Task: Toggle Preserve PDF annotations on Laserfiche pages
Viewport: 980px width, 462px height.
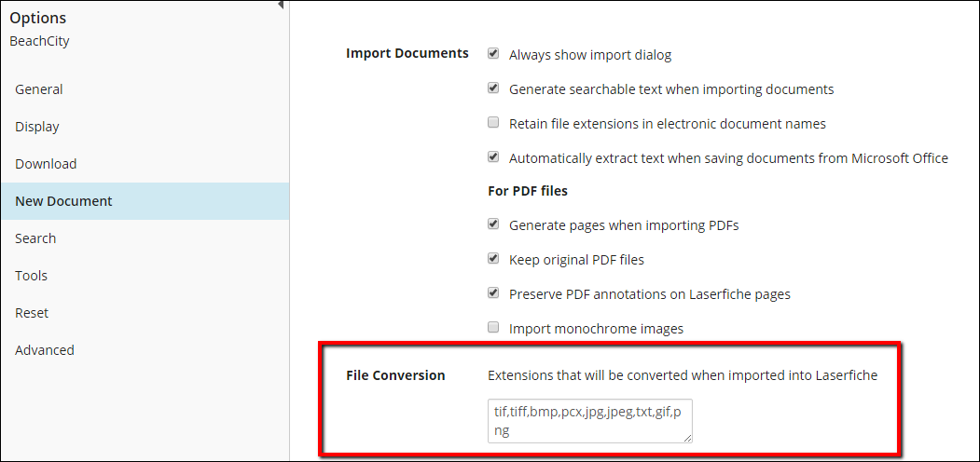Action: pyautogui.click(x=493, y=292)
